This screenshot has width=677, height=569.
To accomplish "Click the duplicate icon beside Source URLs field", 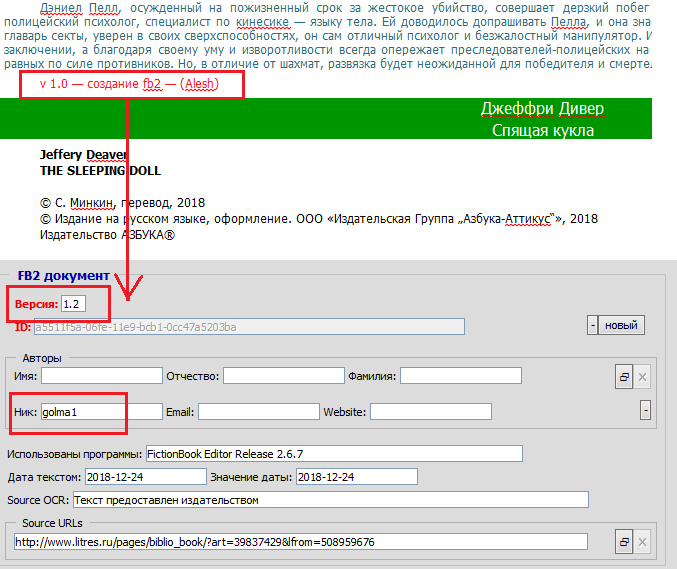I will pyautogui.click(x=623, y=541).
